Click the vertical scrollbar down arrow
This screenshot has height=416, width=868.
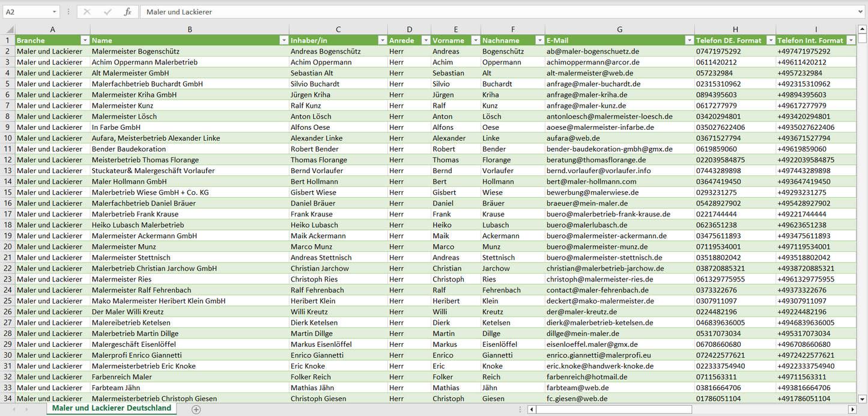pos(863,398)
